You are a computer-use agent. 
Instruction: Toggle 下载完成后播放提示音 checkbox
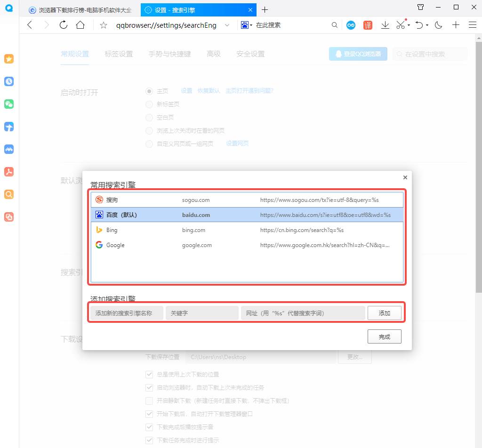(149, 427)
